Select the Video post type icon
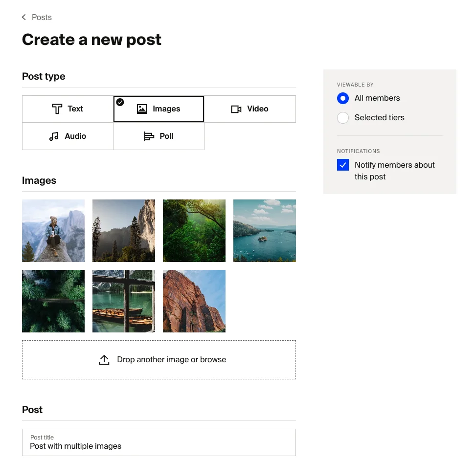Viewport: 476px width, 461px height. (x=236, y=109)
